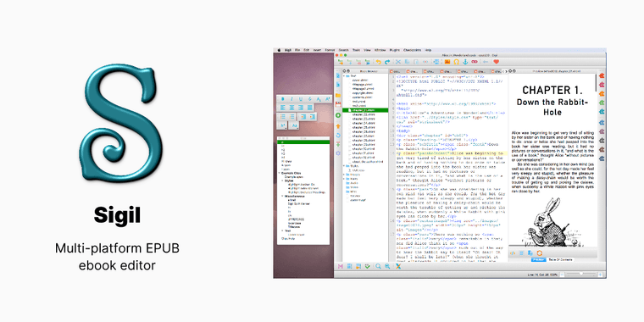Open the Edit menu
Image resolution: width=644 pixels, height=322 pixels.
click(x=307, y=50)
